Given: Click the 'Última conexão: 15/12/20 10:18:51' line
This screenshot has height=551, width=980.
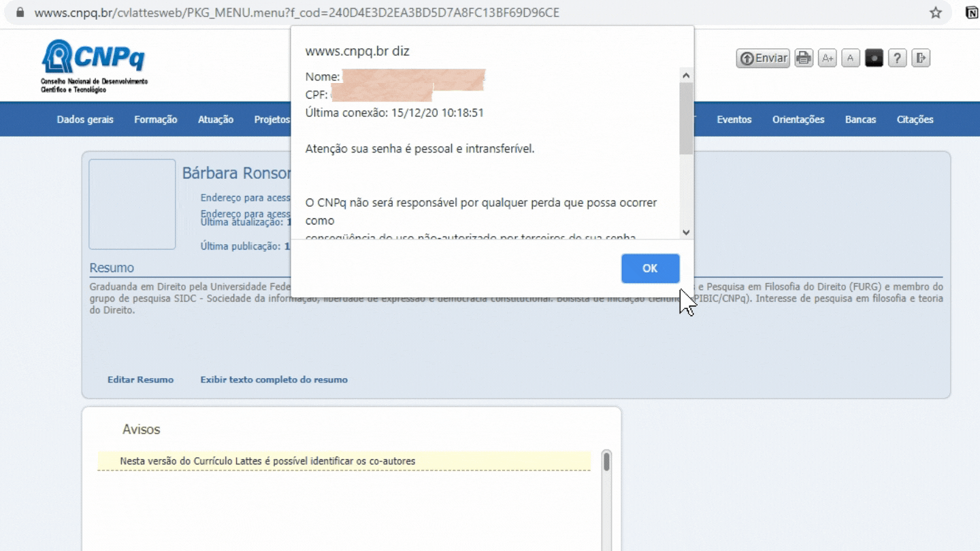Looking at the screenshot, I should 395,112.
